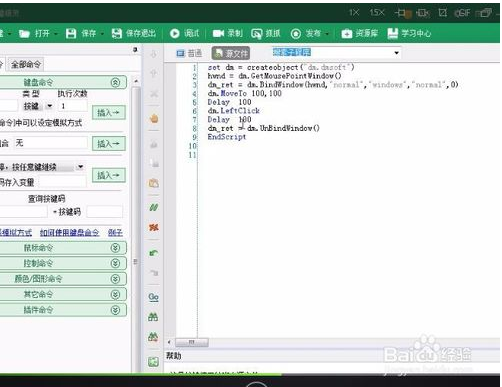Open the 按键 type dropdown
The image size is (502, 387).
coord(49,106)
